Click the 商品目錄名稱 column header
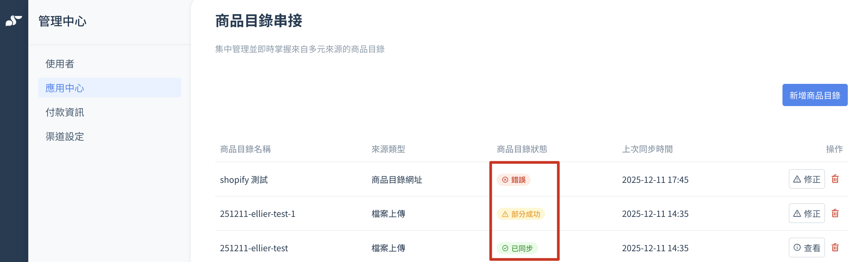868x262 pixels. coord(245,149)
